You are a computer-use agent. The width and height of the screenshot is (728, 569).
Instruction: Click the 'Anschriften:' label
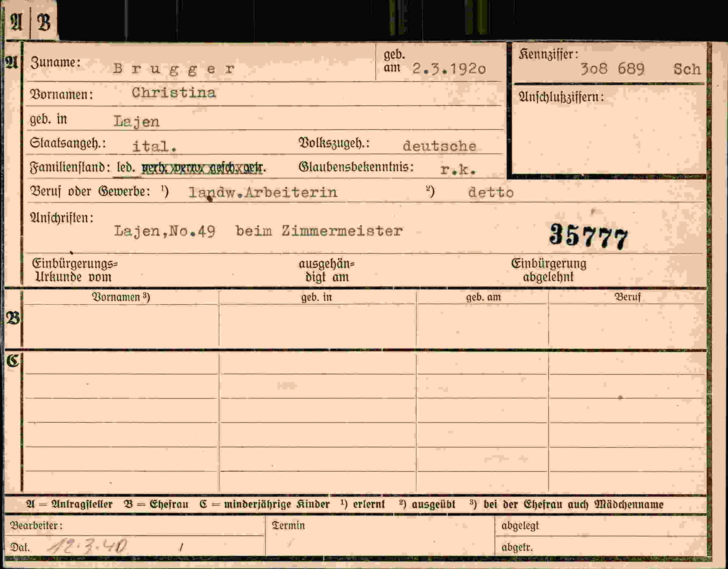[62, 218]
